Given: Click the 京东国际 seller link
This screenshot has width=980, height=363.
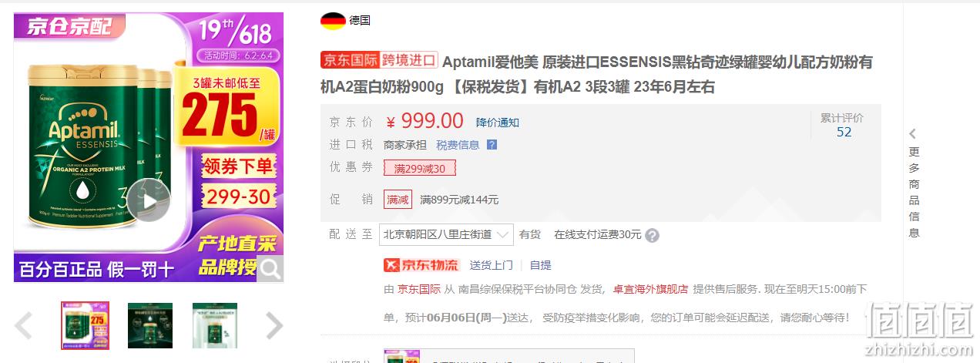Looking at the screenshot, I should point(419,289).
